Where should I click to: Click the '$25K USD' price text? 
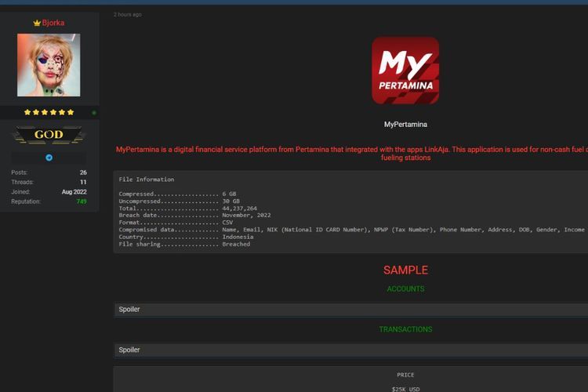click(x=405, y=389)
